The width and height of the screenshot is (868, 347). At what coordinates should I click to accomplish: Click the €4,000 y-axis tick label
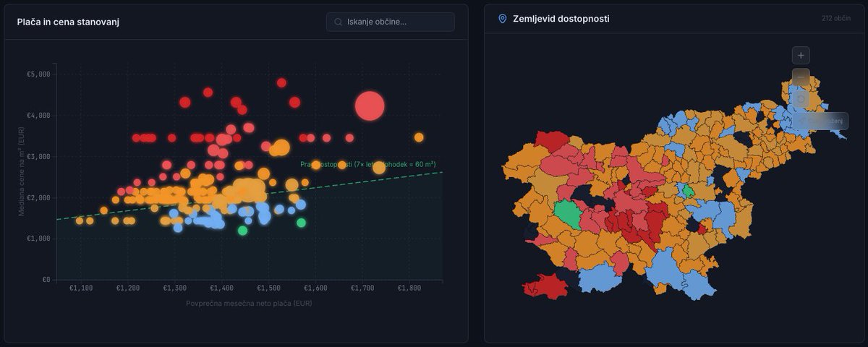click(38, 115)
